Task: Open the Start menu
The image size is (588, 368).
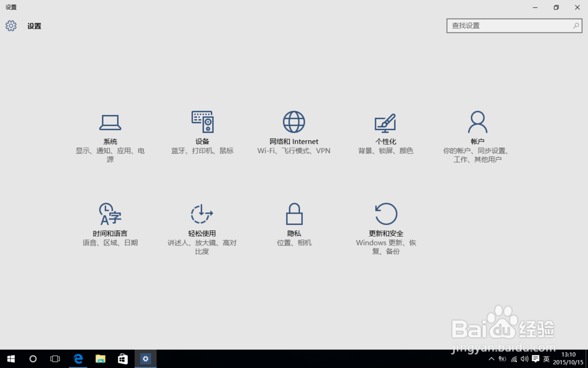Action: tap(11, 359)
